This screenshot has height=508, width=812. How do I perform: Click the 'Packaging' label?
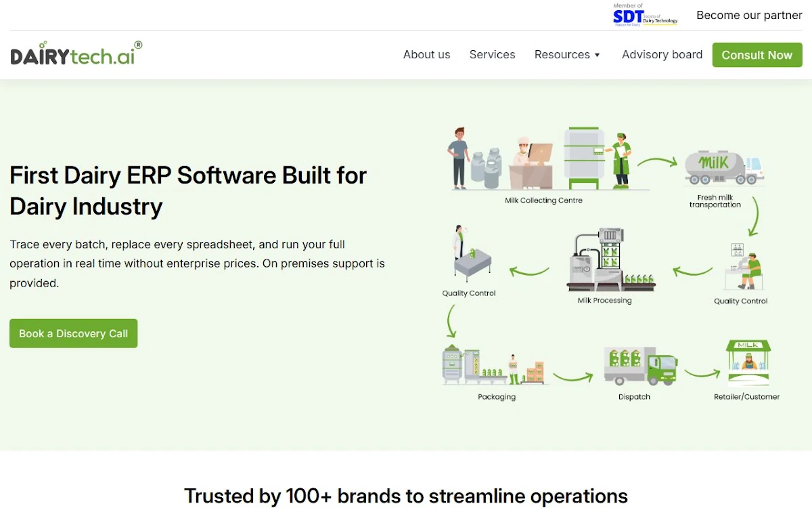[x=497, y=397]
